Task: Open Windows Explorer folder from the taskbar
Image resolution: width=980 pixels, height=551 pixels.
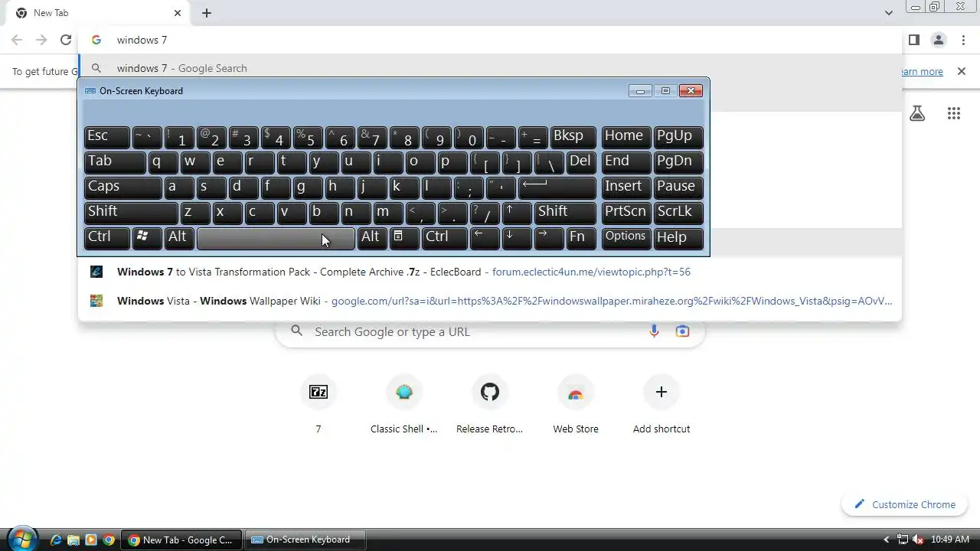Action: (73, 540)
